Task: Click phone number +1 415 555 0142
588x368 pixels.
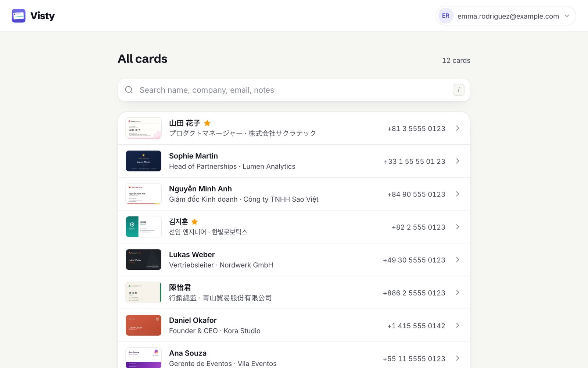Action: pyautogui.click(x=416, y=326)
